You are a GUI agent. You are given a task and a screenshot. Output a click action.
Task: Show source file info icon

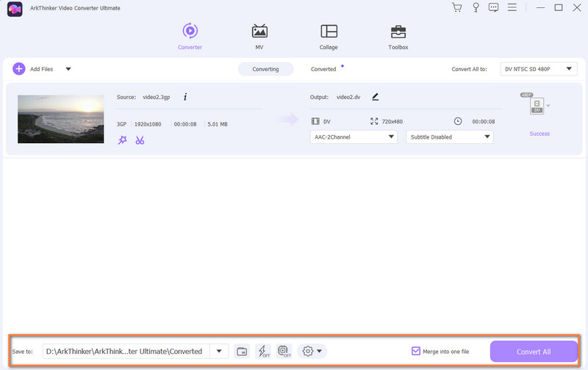185,97
